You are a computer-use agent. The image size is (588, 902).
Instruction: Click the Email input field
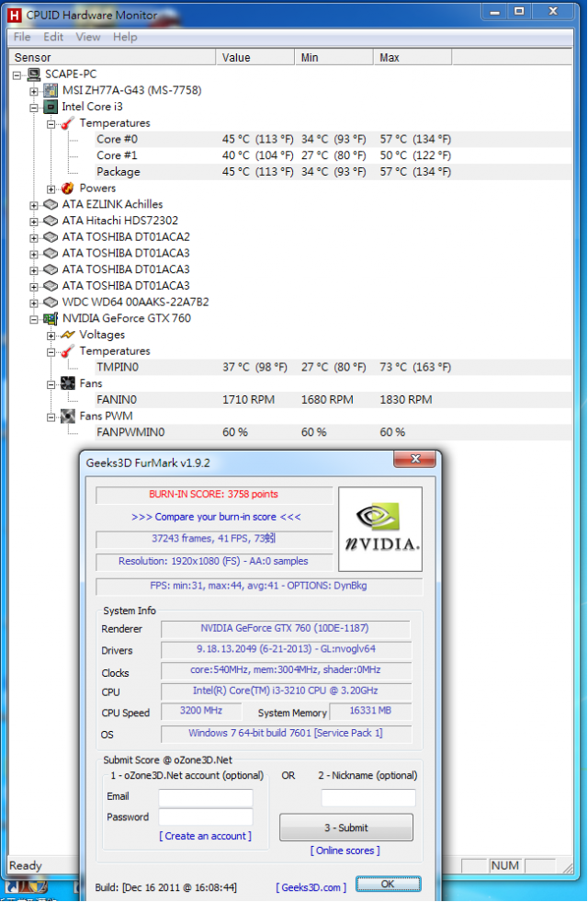coord(206,797)
